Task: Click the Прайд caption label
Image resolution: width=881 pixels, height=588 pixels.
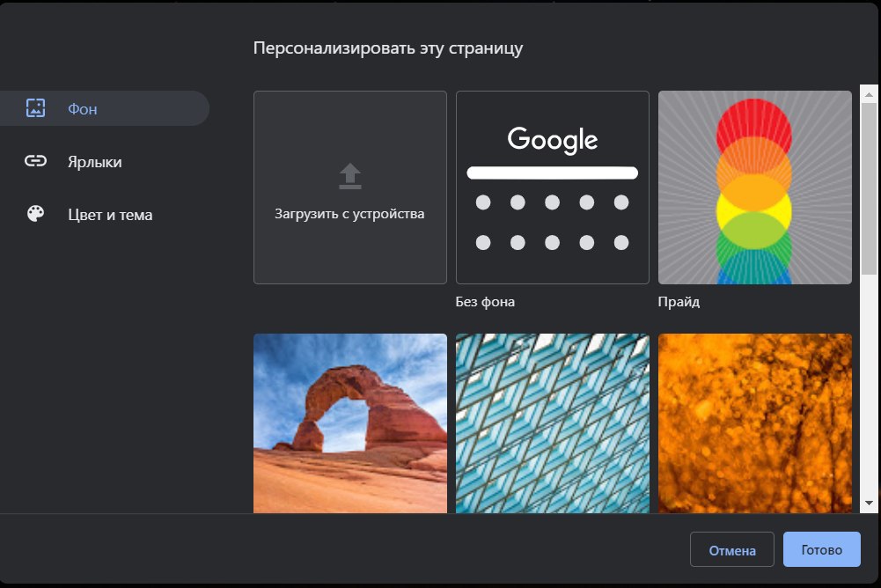Action: coord(679,302)
